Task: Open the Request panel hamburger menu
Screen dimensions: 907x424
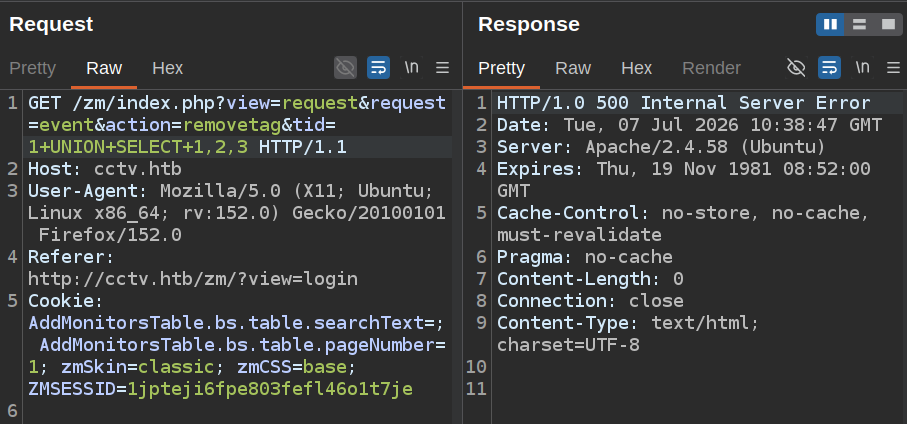Action: click(443, 68)
